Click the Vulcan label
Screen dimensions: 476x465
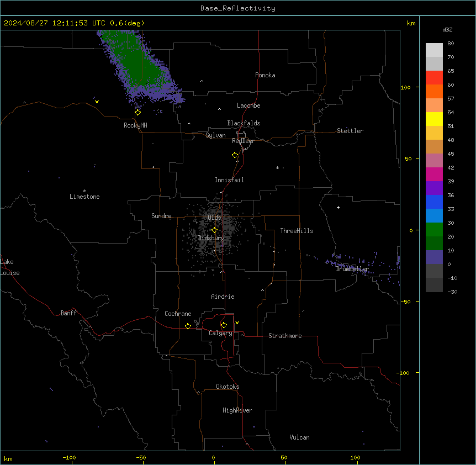click(x=299, y=437)
